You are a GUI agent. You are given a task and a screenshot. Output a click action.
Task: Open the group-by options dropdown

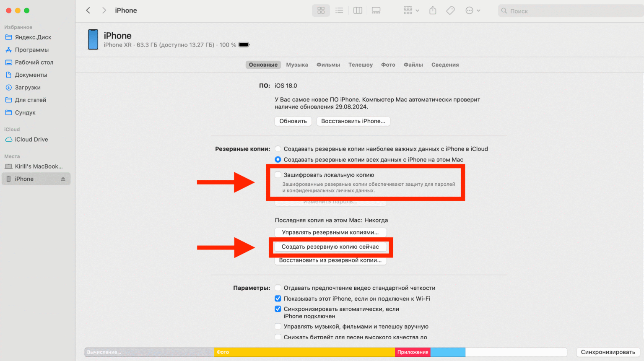(x=411, y=10)
